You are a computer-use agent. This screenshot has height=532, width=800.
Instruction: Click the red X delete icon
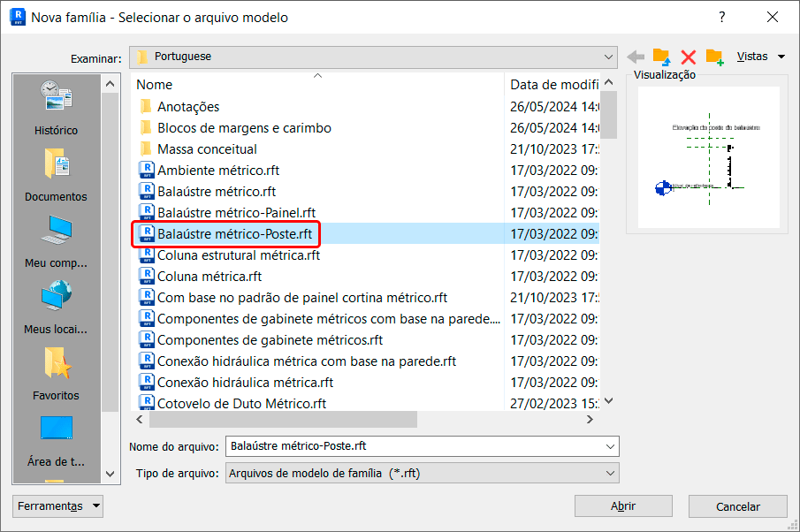(688, 57)
